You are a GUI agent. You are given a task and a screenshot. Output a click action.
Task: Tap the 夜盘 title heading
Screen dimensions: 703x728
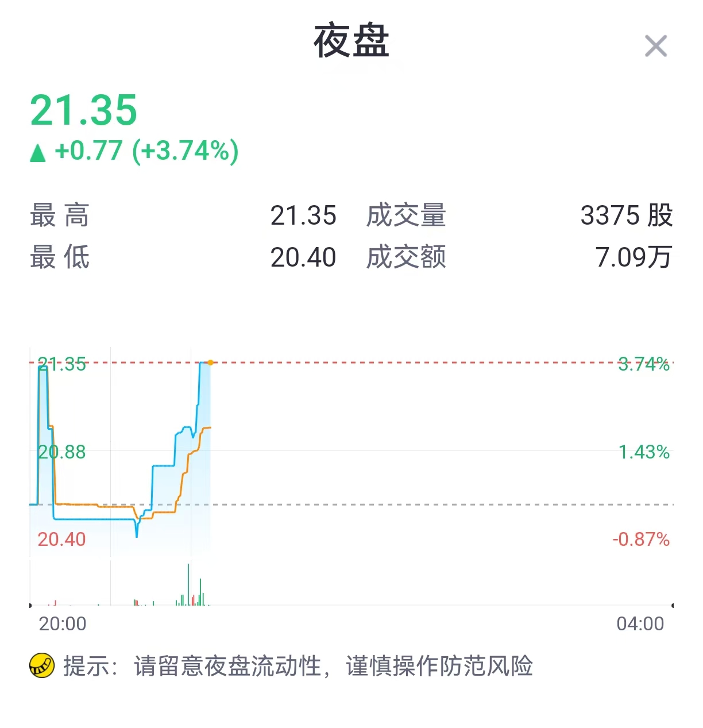351,41
